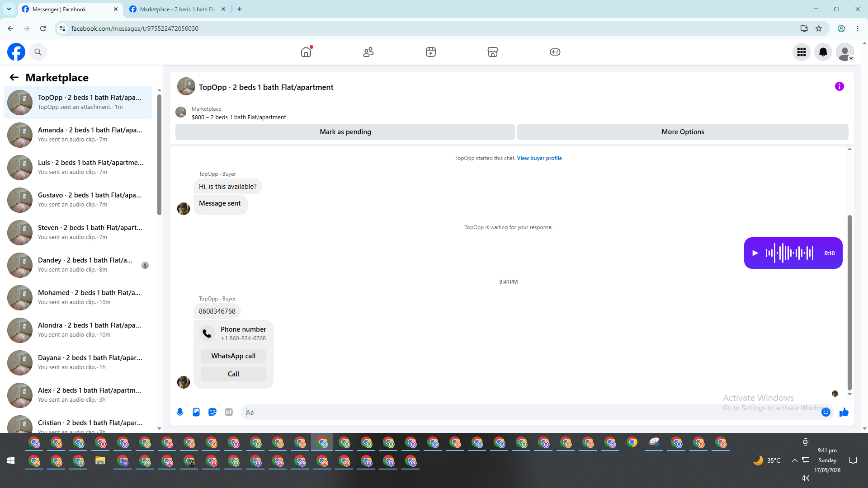This screenshot has height=488, width=868.
Task: Open conversation information purple icon
Action: 840,86
